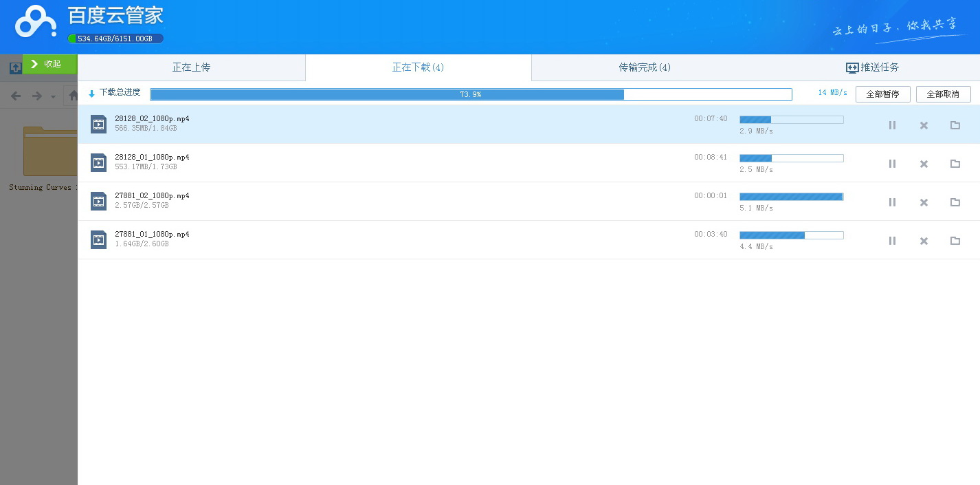Select the 27881_02_1080p.mp4 file row
The height and width of the screenshot is (485, 980).
[412, 202]
